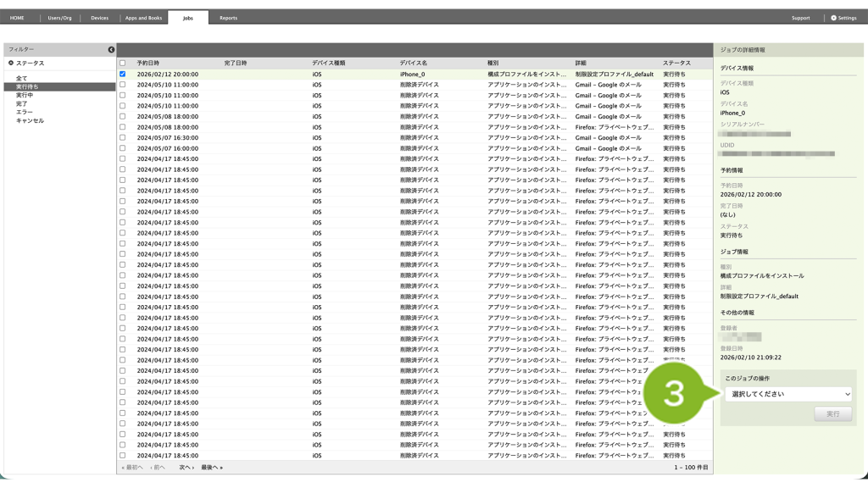Filter jobs by エラー status
Screen dimensions: 868x488
pyautogui.click(x=25, y=112)
